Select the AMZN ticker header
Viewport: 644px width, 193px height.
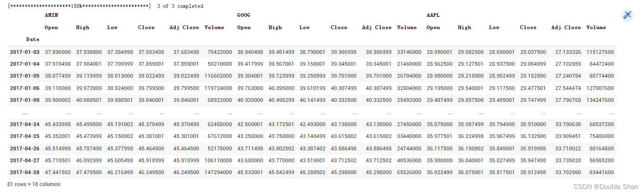51,15
